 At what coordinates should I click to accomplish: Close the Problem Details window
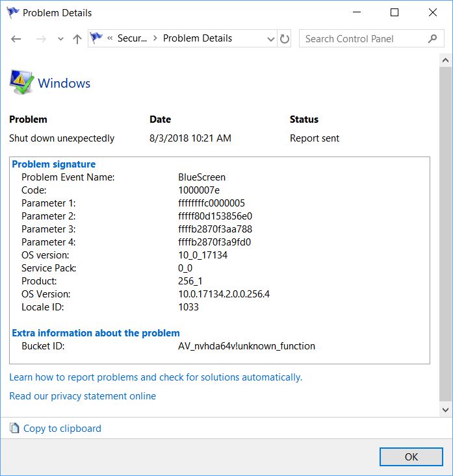pos(433,12)
